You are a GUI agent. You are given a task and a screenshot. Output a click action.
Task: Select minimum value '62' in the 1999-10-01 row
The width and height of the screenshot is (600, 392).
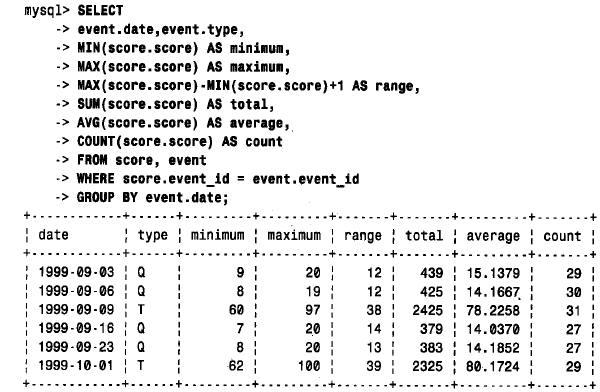pyautogui.click(x=236, y=366)
